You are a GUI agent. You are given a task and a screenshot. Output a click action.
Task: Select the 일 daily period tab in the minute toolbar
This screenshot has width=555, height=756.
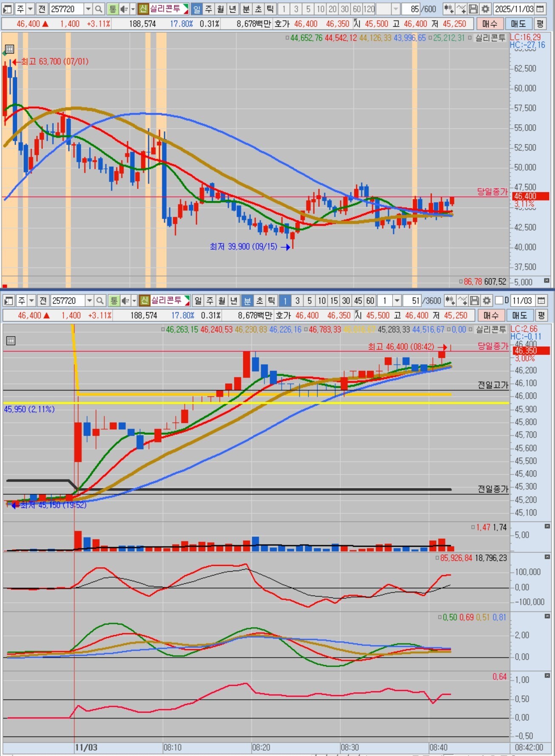198,301
